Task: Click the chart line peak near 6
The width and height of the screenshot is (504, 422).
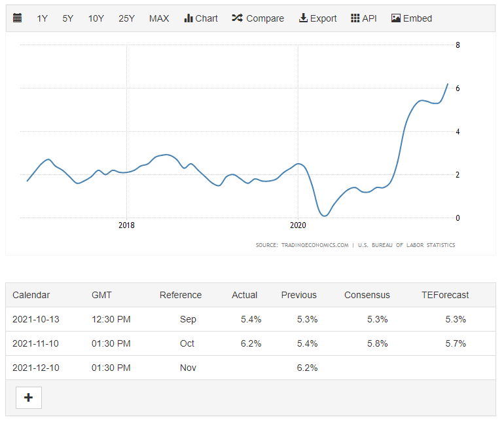Action: coord(448,84)
